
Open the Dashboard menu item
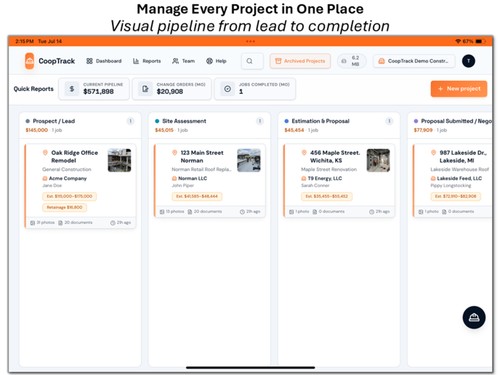pos(104,61)
